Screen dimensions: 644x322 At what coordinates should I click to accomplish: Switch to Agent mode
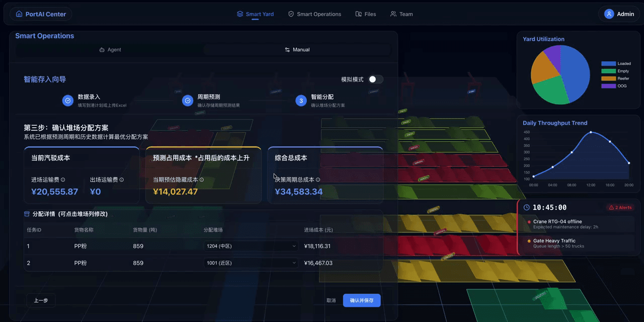[x=111, y=49]
